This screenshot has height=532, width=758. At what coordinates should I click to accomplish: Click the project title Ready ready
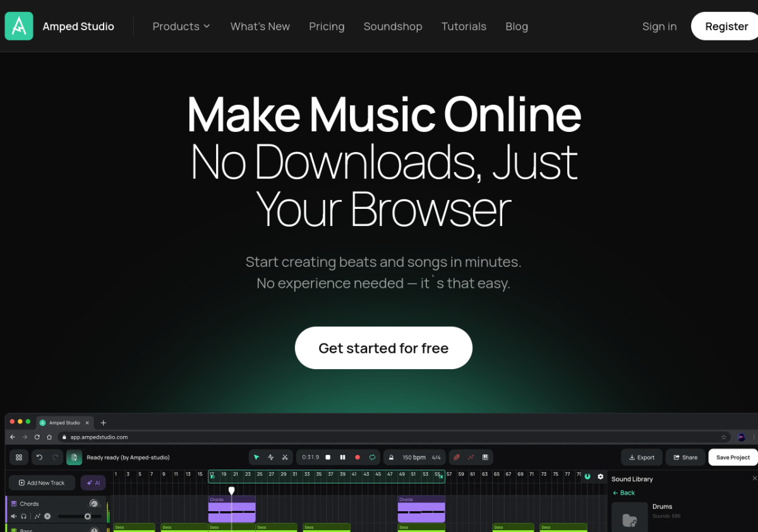point(128,458)
